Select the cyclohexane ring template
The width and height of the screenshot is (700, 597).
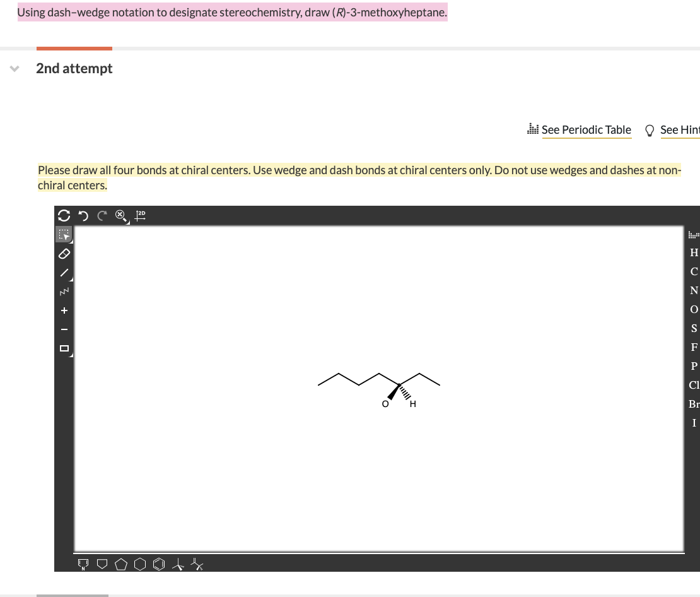(x=140, y=564)
